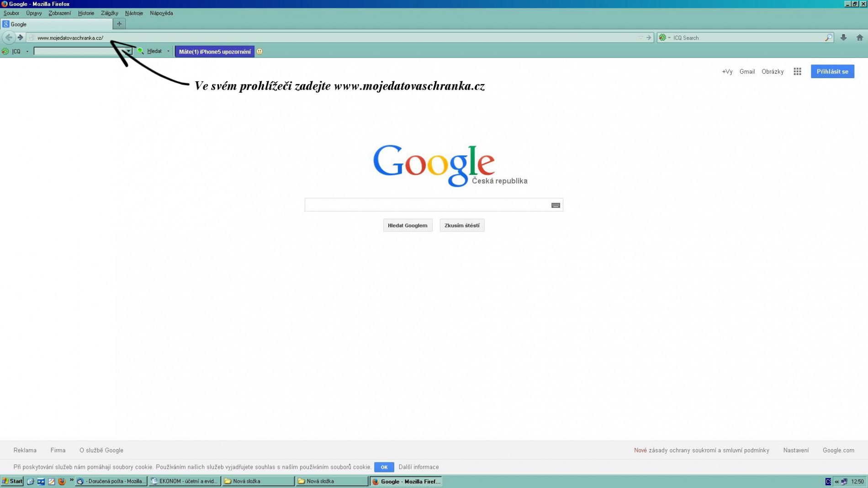
Task: Open the Hledat dropdown arrow
Action: tap(168, 51)
